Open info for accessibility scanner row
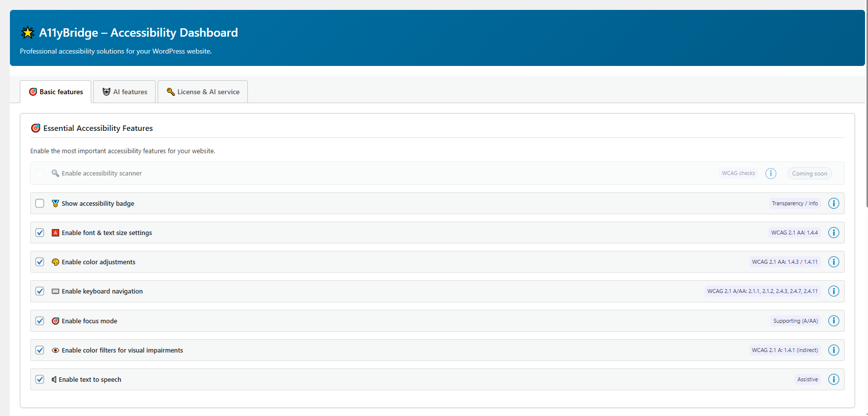The width and height of the screenshot is (868, 416). [770, 173]
